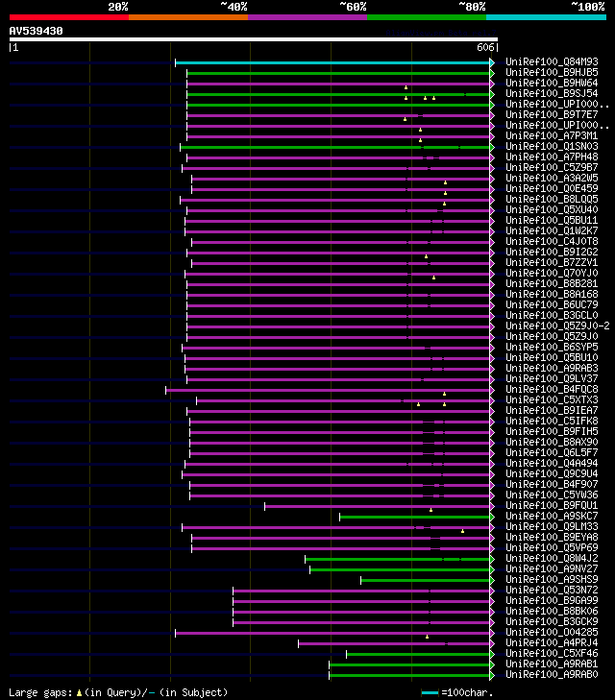This screenshot has width=615, height=700.
Task: Click the green ~80% identity color band
Action: coord(427,17)
